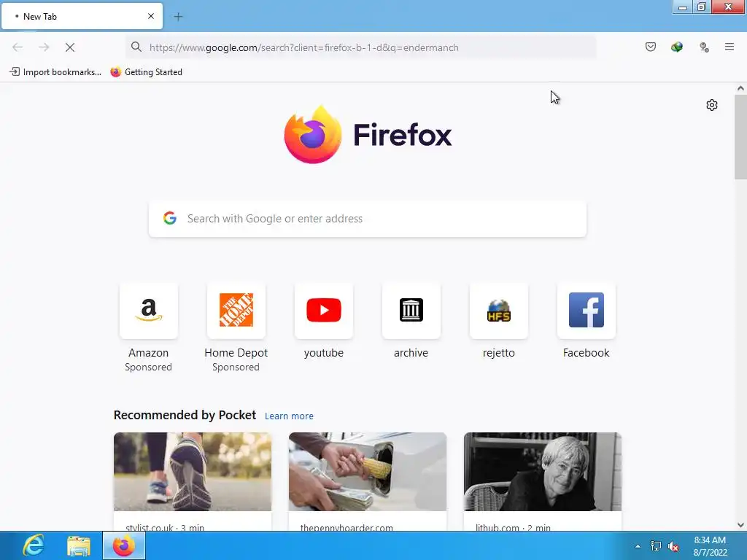This screenshot has width=747, height=560.
Task: Click scrollbar up arrow
Action: point(740,88)
